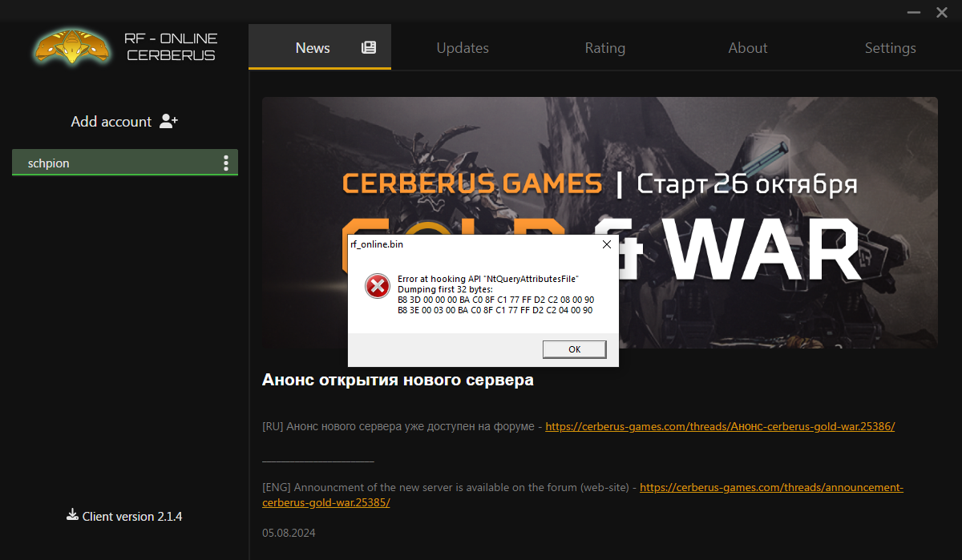Click the download icon beside Client version
962x560 pixels.
(72, 515)
